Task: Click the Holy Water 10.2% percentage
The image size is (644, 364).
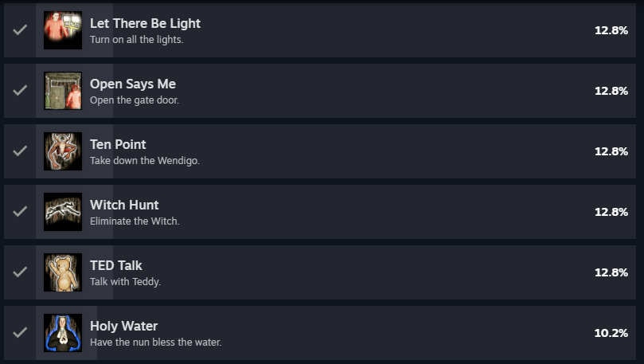Action: 611,333
